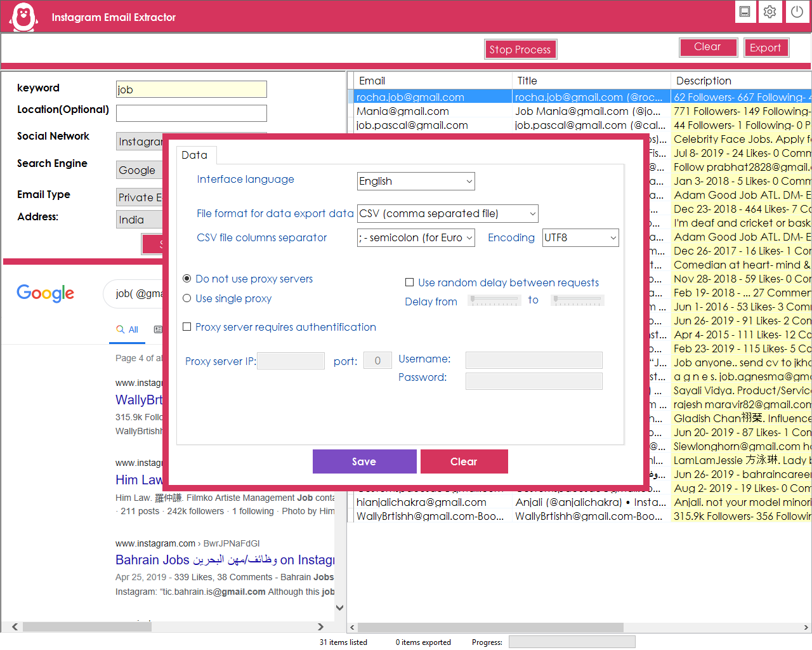Select the Do not use proxy servers option
Screen dimensions: 812x650
click(x=187, y=279)
